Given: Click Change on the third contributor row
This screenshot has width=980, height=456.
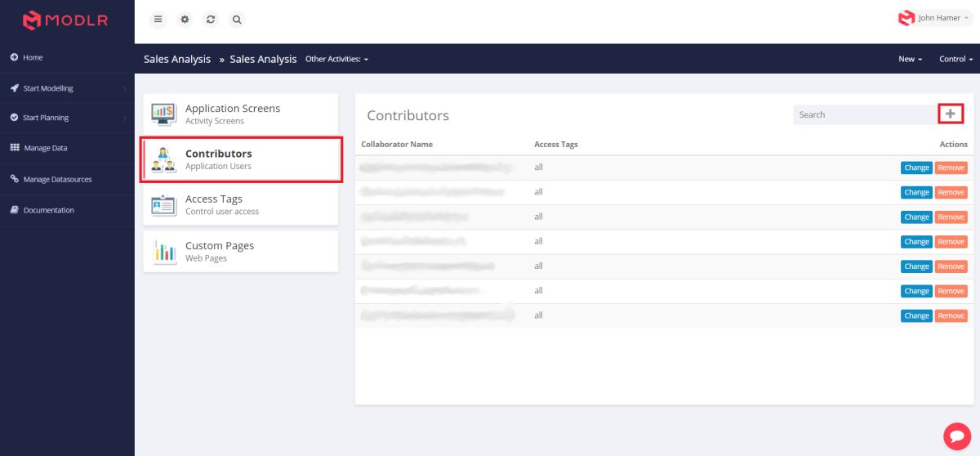Looking at the screenshot, I should tap(916, 217).
